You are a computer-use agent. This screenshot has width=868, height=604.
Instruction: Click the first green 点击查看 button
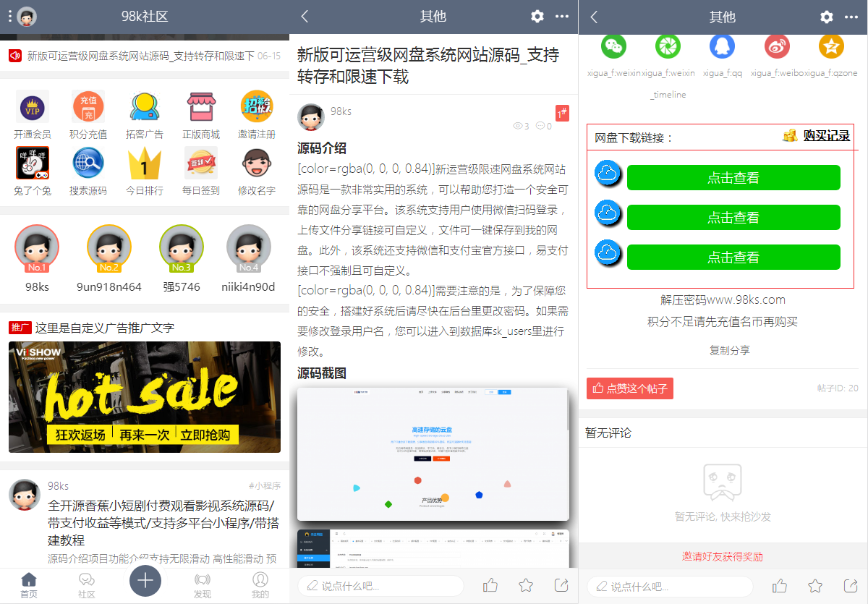[x=733, y=178]
